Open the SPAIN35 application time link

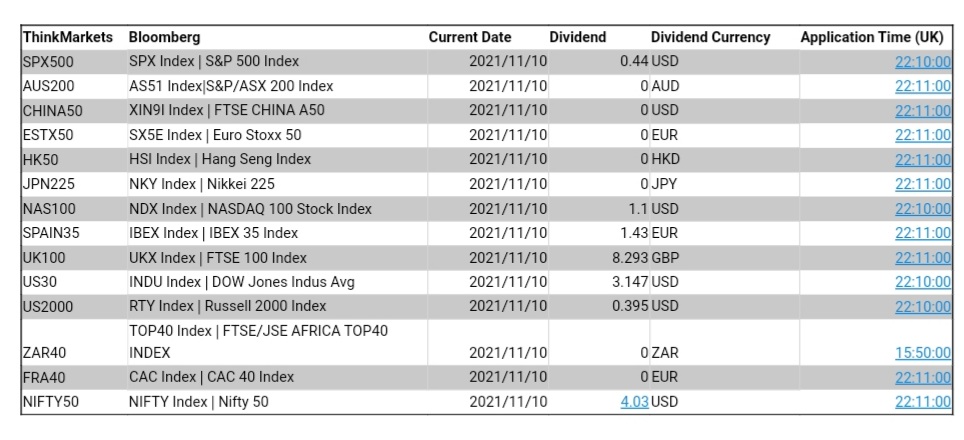pos(922,233)
